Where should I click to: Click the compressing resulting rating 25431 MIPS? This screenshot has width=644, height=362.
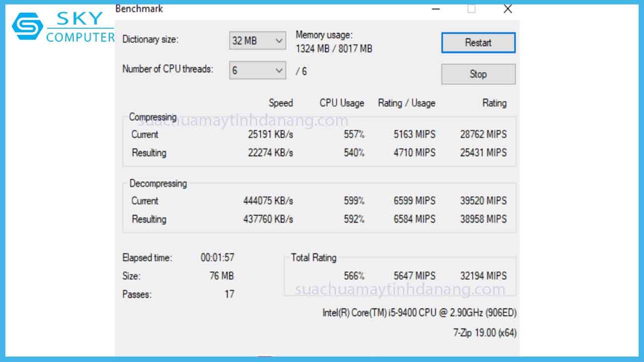[x=483, y=152]
